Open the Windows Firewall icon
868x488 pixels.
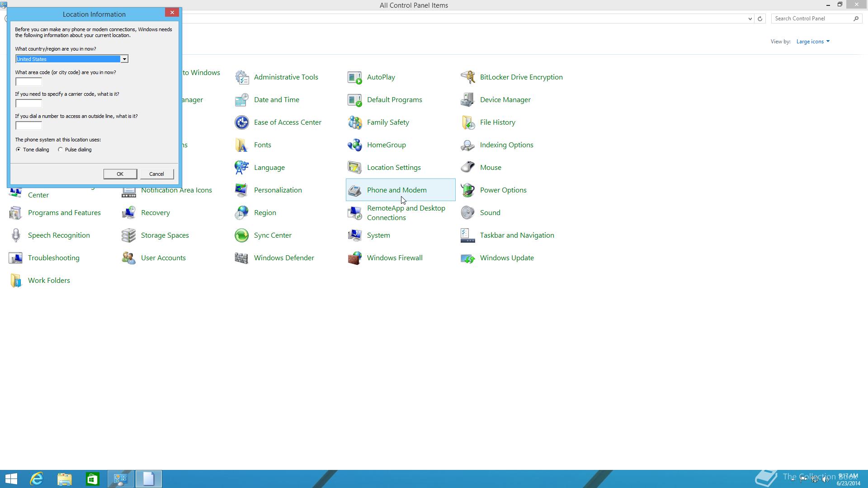click(355, 258)
